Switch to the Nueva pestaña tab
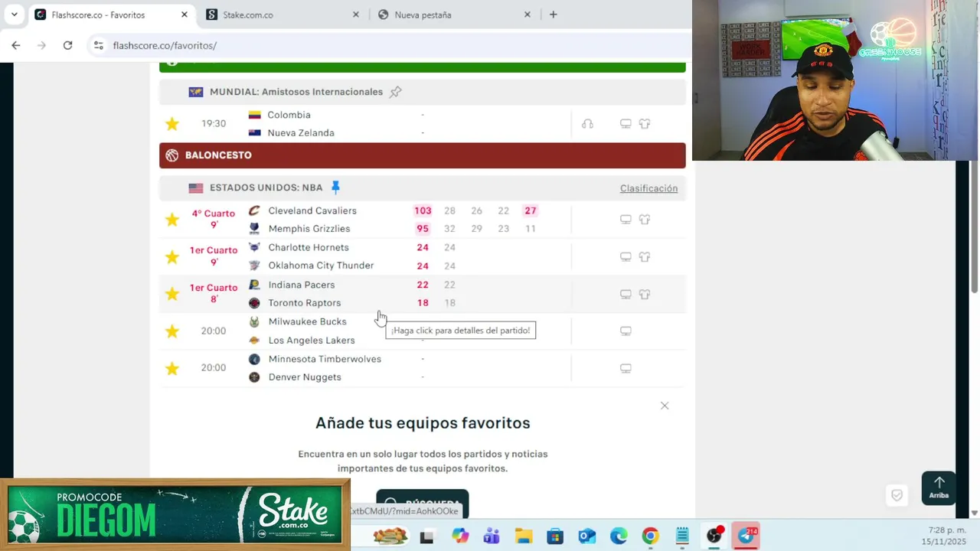Image resolution: width=980 pixels, height=551 pixels. point(454,15)
